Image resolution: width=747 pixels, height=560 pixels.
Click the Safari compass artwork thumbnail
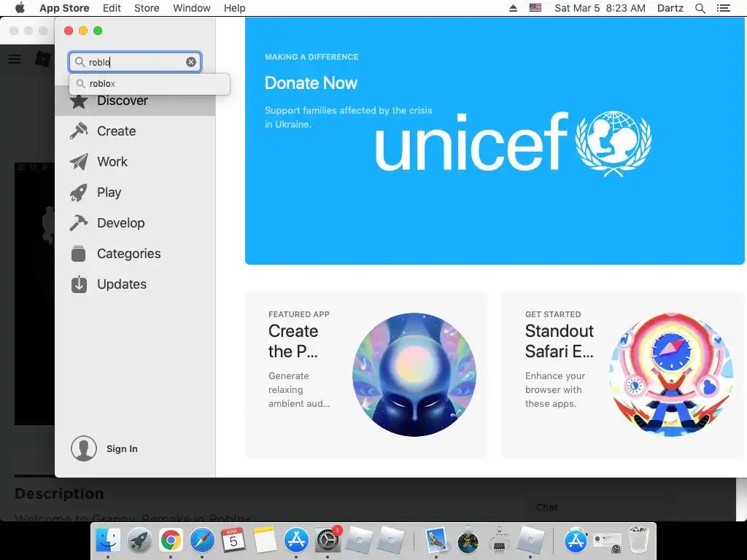tap(671, 375)
